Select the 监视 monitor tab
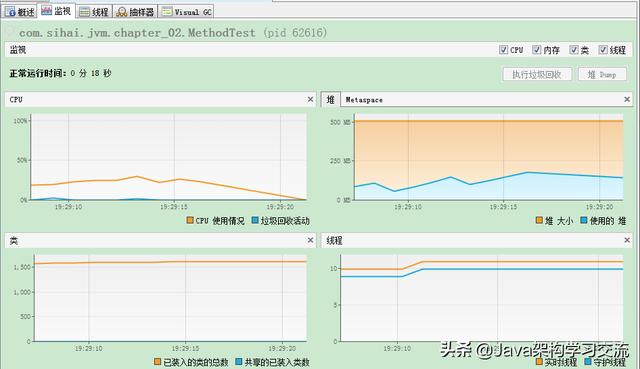 click(x=56, y=11)
